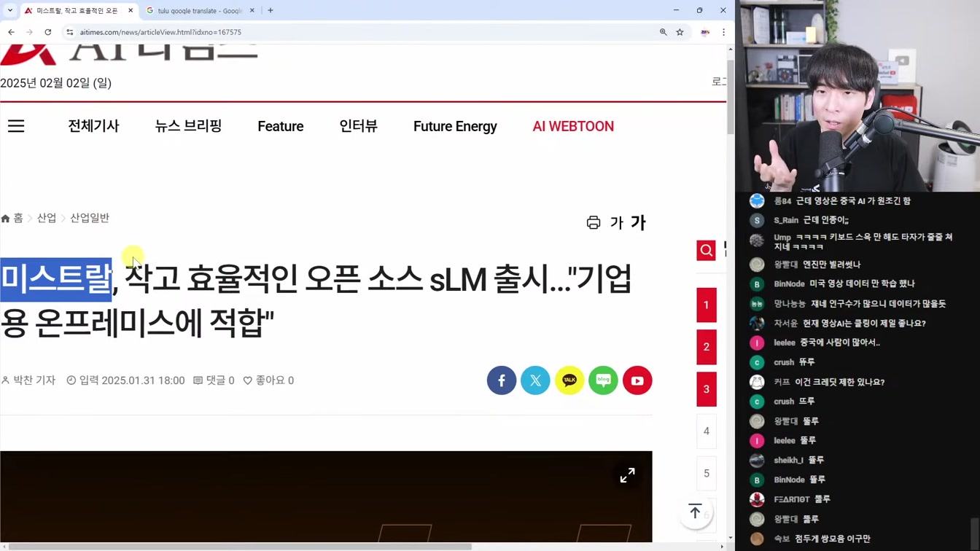Open the hamburger menu icon
The width and height of the screenshot is (980, 551).
[16, 126]
